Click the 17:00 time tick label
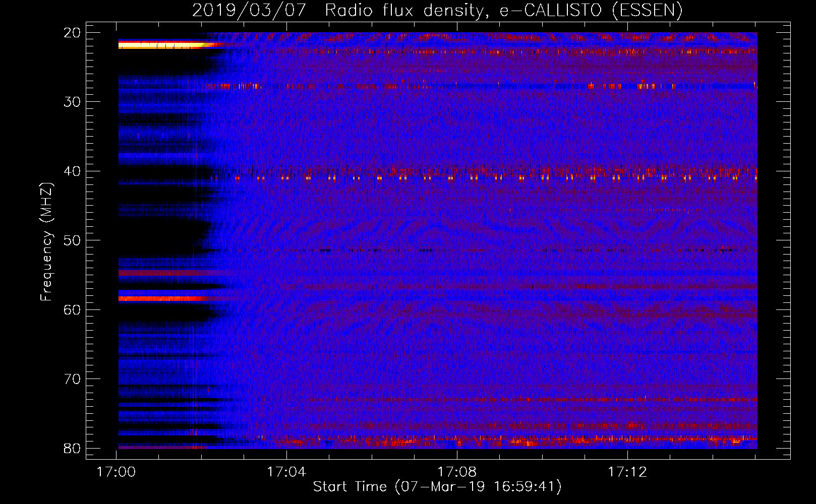Viewport: 816px width, 504px height. pos(116,472)
